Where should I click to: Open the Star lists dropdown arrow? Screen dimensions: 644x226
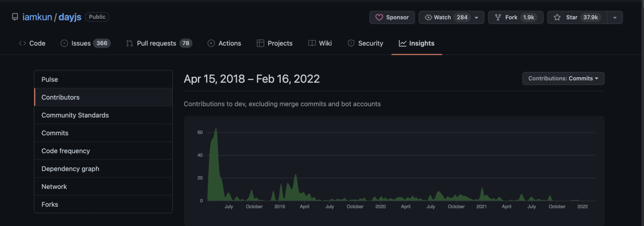[x=614, y=17]
